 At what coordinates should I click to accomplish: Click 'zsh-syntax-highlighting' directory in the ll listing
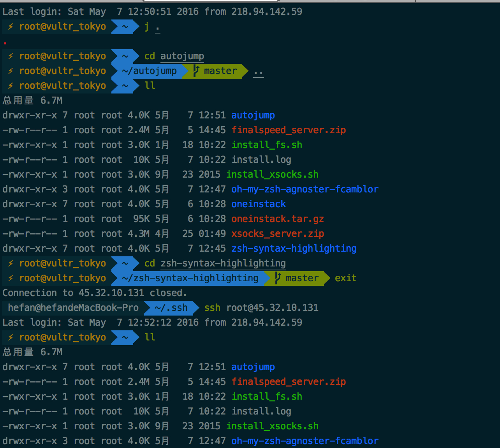[294, 249]
